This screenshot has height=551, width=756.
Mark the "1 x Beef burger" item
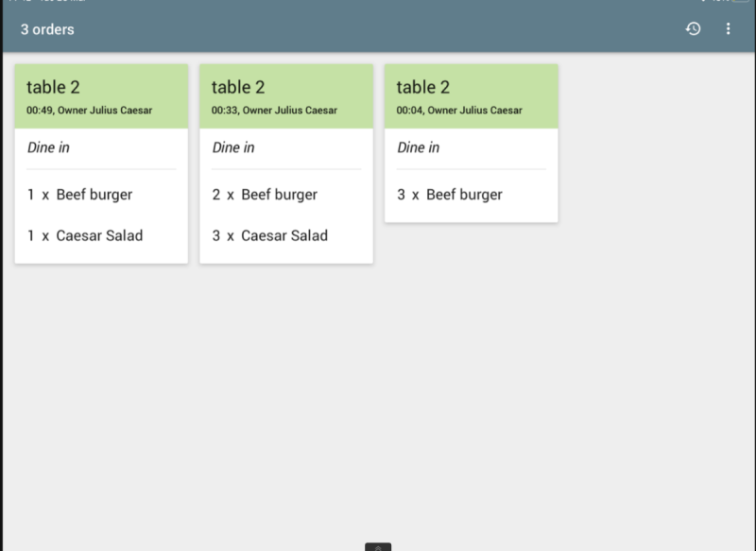point(80,195)
